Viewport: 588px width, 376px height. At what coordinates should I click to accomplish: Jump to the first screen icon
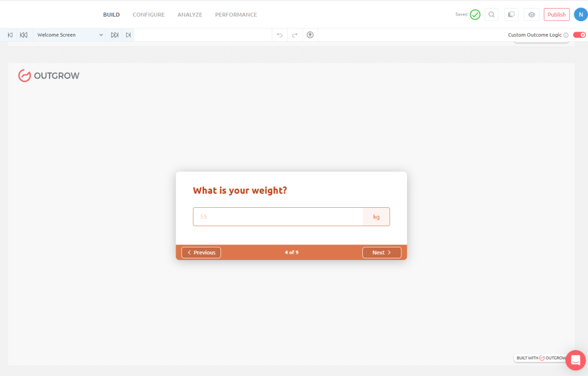(10, 35)
